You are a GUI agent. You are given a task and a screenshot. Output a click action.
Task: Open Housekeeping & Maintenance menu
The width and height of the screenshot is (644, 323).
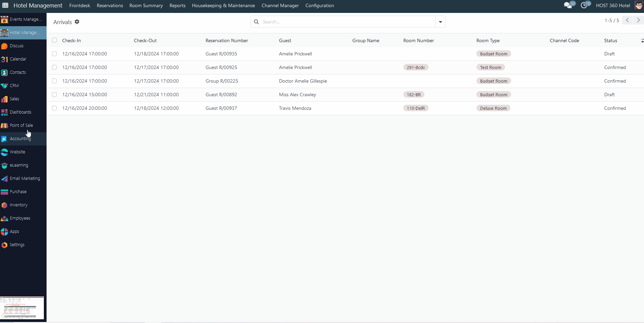click(x=223, y=5)
